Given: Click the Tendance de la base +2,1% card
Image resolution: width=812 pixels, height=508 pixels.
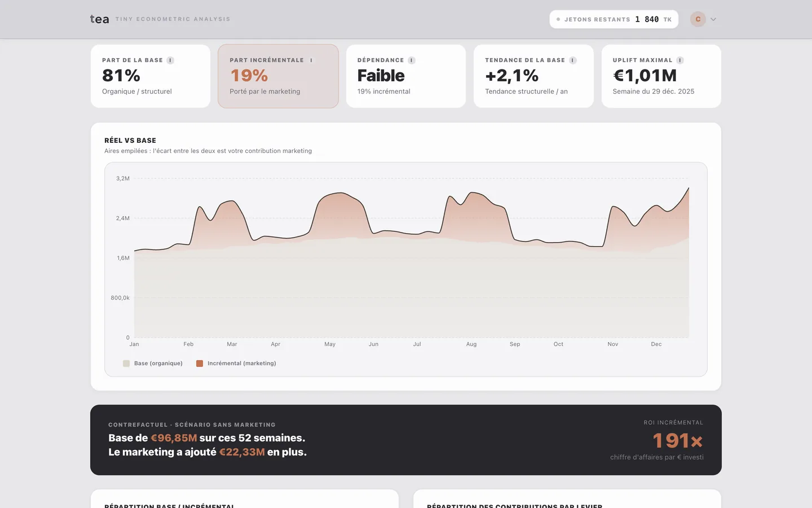Looking at the screenshot, I should [x=534, y=76].
